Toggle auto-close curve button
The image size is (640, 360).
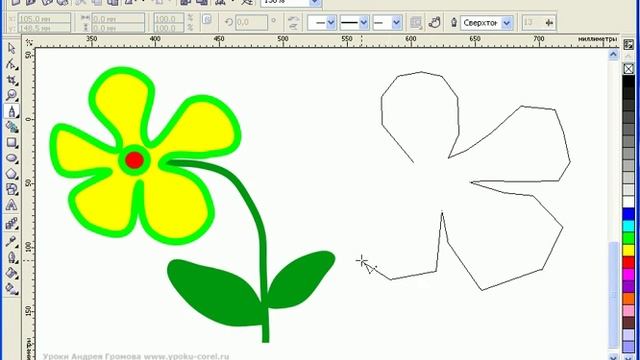(416, 22)
